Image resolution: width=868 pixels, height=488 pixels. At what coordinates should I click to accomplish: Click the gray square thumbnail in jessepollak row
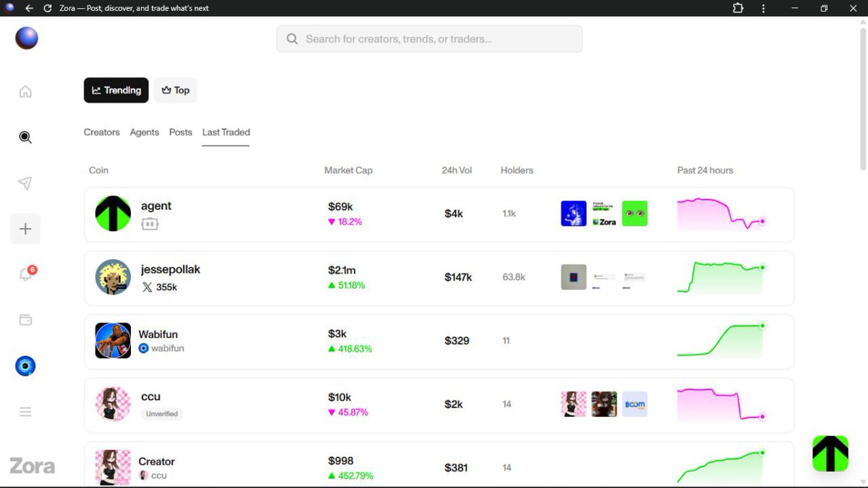coord(574,277)
